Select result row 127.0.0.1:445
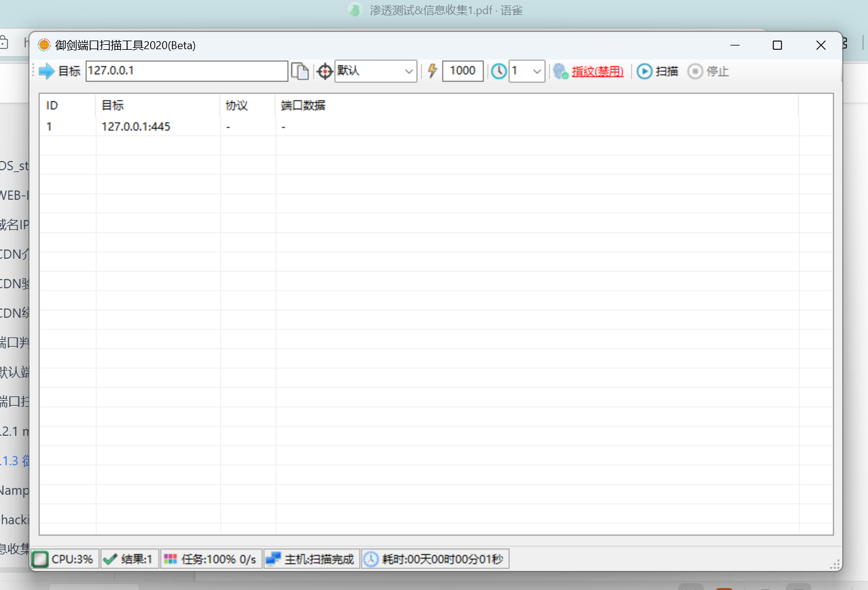The image size is (868, 590). click(436, 127)
